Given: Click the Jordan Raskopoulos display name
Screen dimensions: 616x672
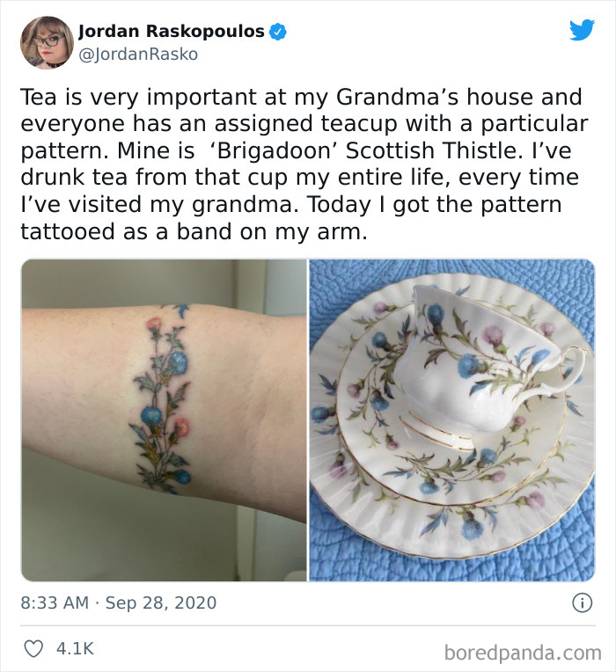Looking at the screenshot, I should tap(172, 32).
